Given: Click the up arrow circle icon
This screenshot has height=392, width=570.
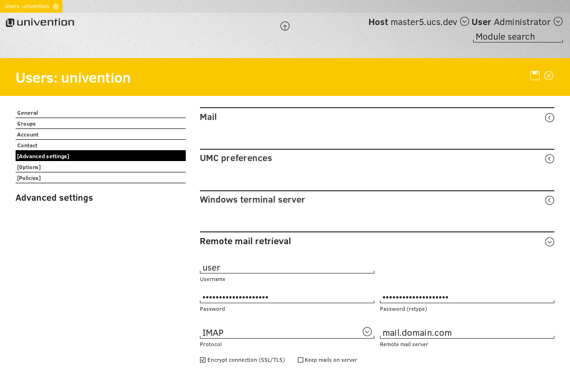Looking at the screenshot, I should pos(285,26).
